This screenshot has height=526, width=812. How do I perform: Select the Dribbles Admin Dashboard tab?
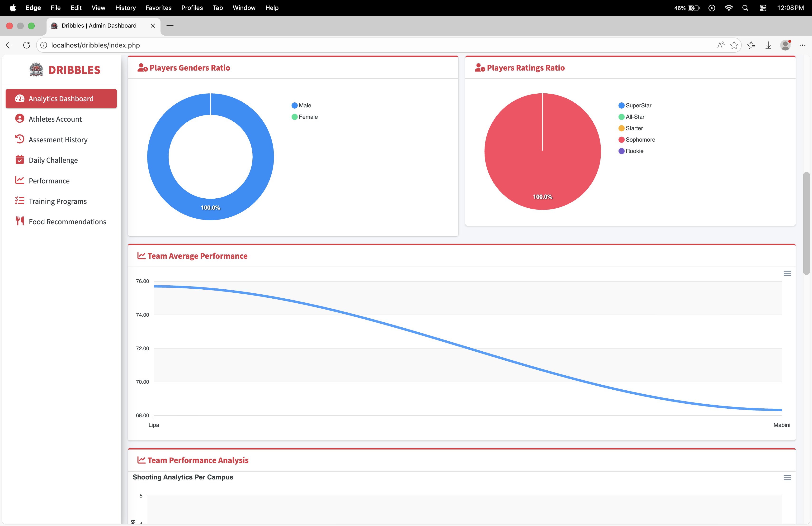[x=99, y=26]
